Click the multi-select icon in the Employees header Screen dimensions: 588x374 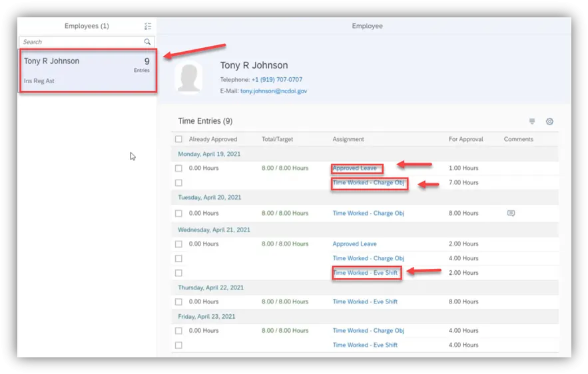click(x=148, y=27)
